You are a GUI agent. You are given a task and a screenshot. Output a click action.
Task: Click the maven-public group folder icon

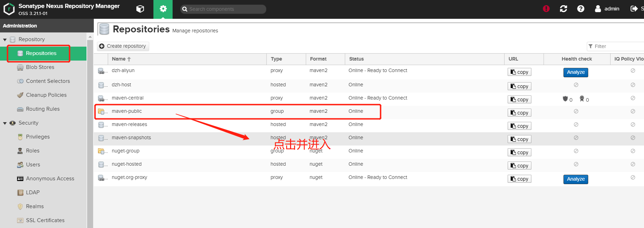click(x=101, y=111)
